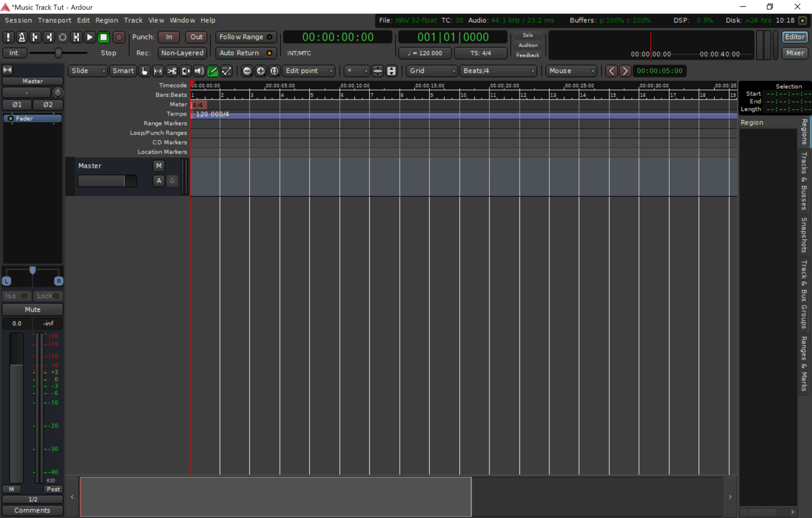
Task: Enable the Follow Range toggle
Action: click(x=246, y=37)
